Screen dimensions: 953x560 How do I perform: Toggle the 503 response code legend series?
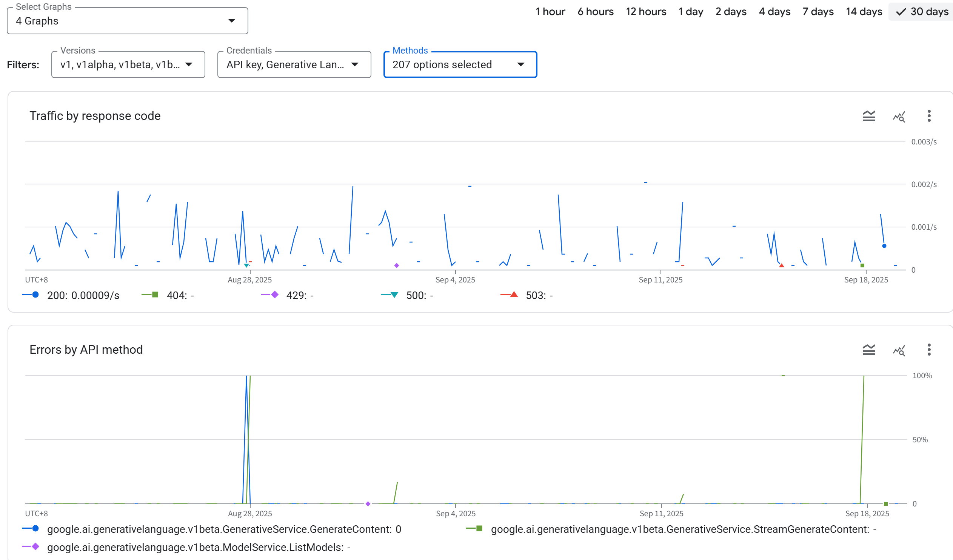coord(527,296)
